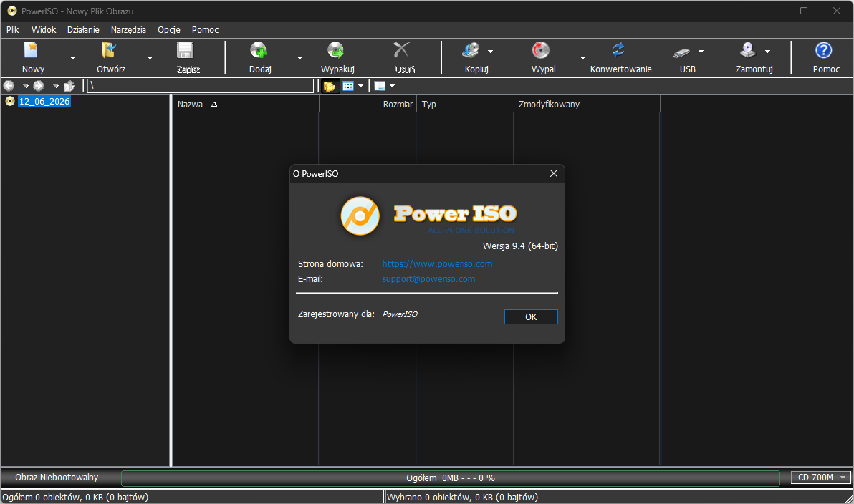The height and width of the screenshot is (504, 854).
Task: Open the dropdown arrow next to Dodaj
Action: (299, 58)
